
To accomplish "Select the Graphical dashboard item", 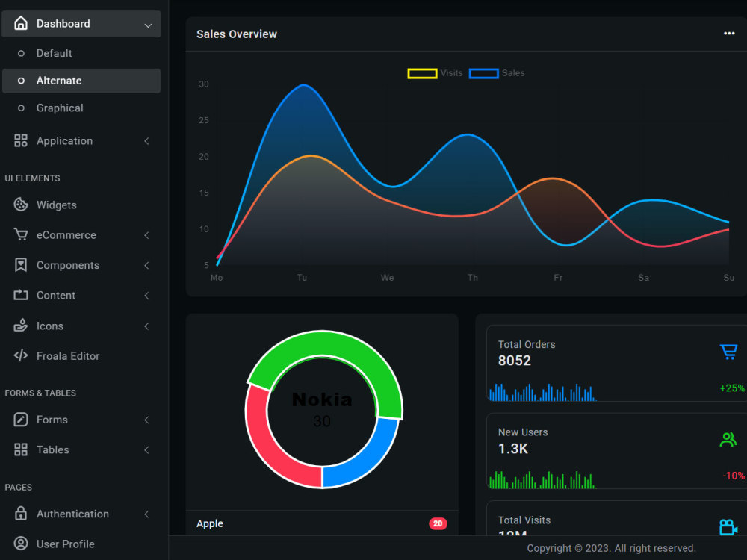I will (x=81, y=108).
